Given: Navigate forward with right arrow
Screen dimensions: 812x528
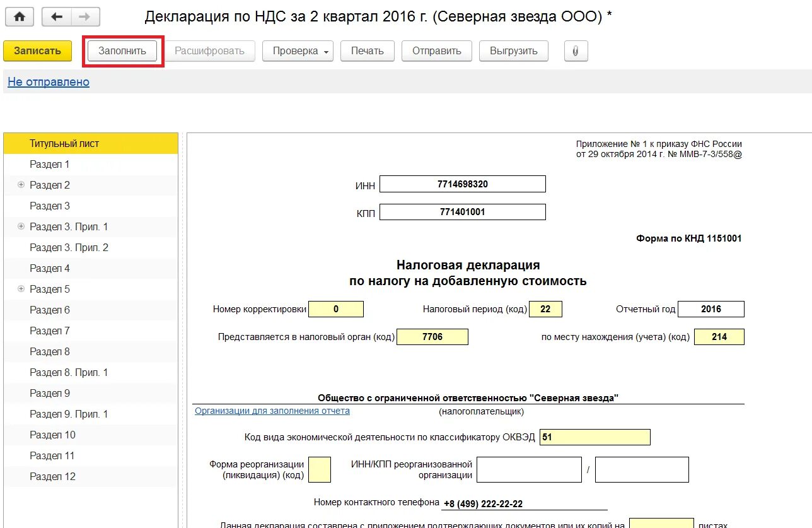Looking at the screenshot, I should click(86, 17).
